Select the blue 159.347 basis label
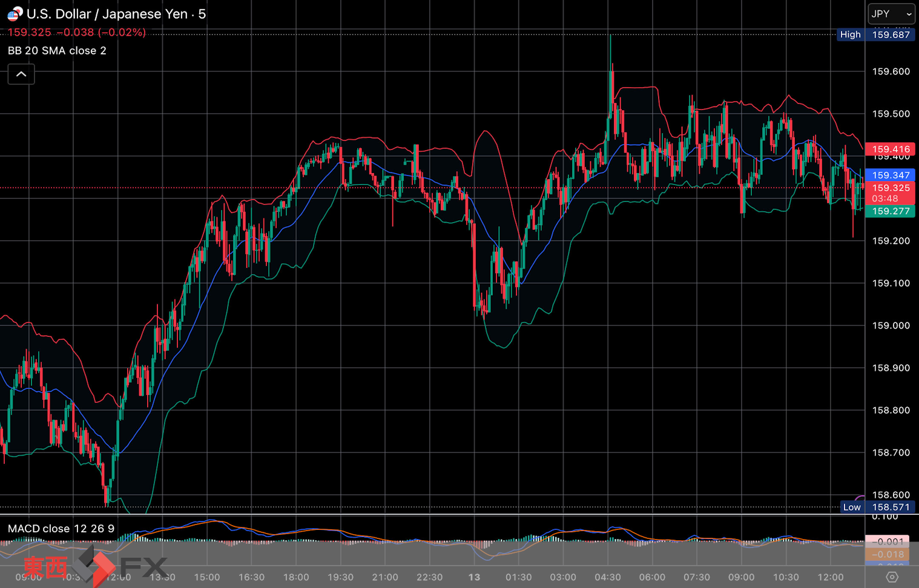The width and height of the screenshot is (919, 588). coord(890,175)
